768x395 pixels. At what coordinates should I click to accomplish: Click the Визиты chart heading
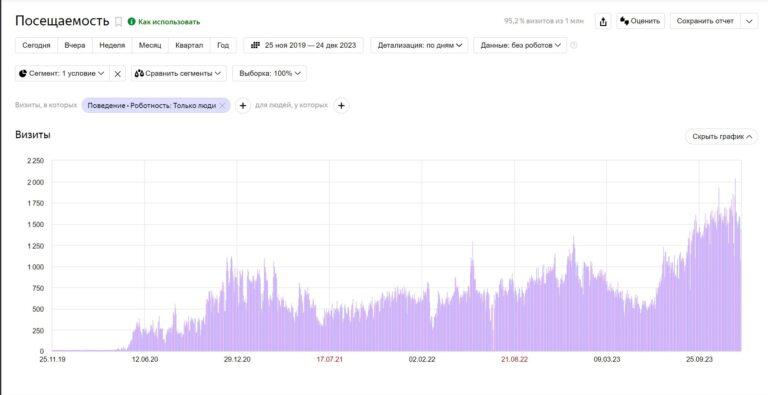click(33, 135)
